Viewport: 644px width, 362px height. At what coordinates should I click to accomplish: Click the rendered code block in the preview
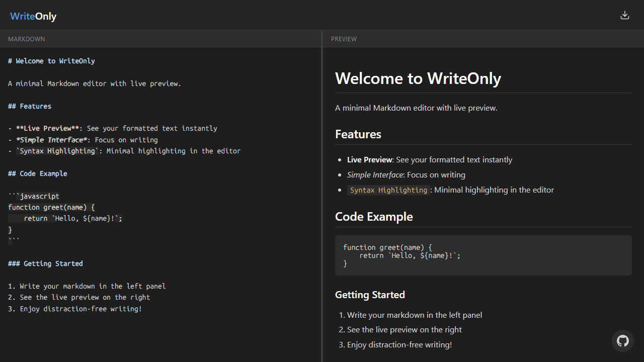coord(484,255)
